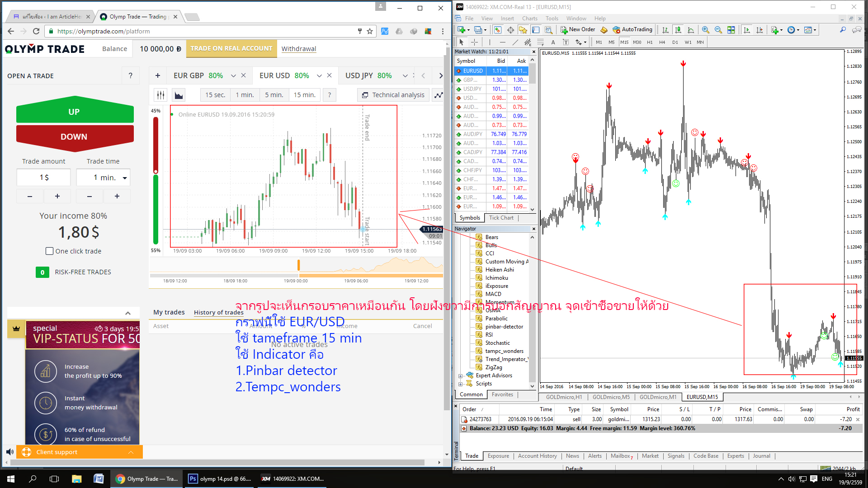Select the 5 min. chart interval
Viewport: 868px width, 488px height.
(x=274, y=95)
